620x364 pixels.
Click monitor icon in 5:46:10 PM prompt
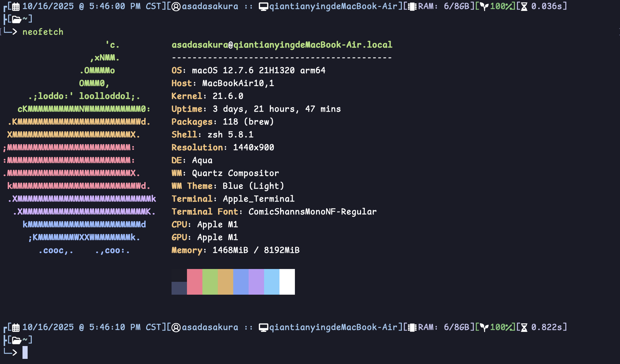263,327
